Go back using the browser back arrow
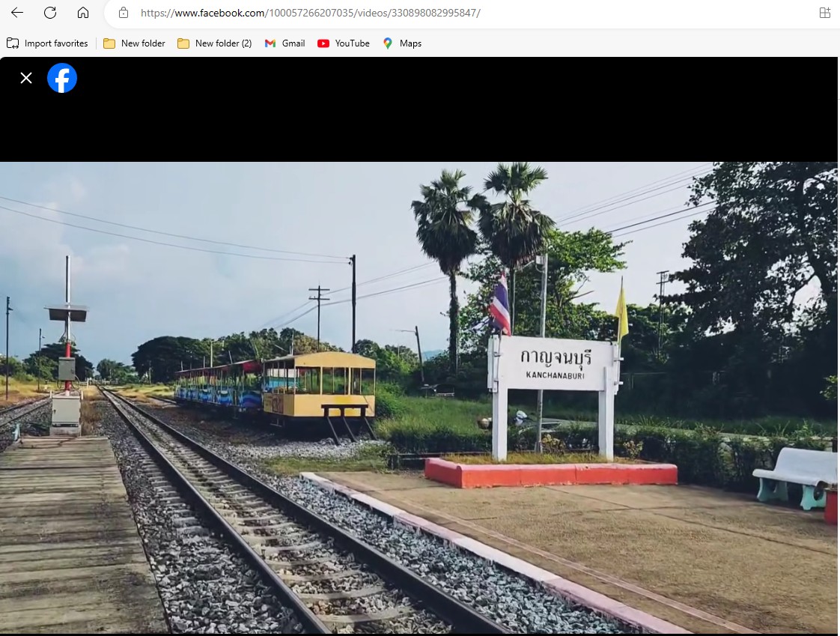 coord(17,13)
